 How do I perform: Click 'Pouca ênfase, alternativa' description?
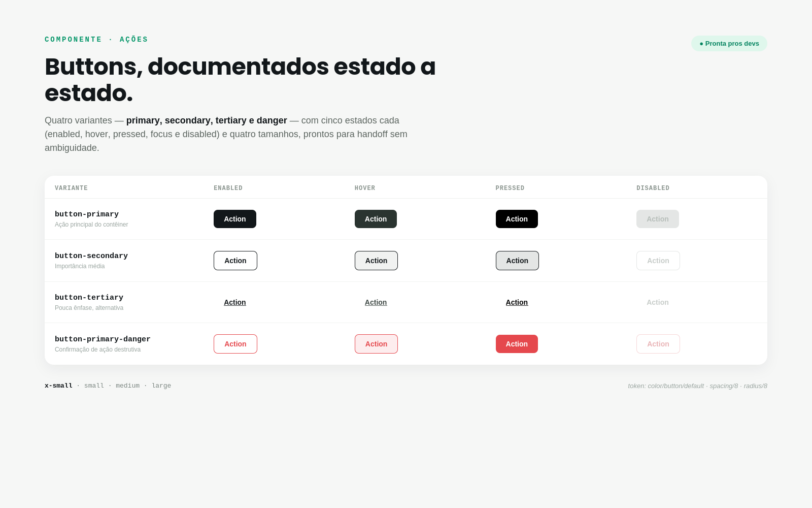pyautogui.click(x=89, y=308)
